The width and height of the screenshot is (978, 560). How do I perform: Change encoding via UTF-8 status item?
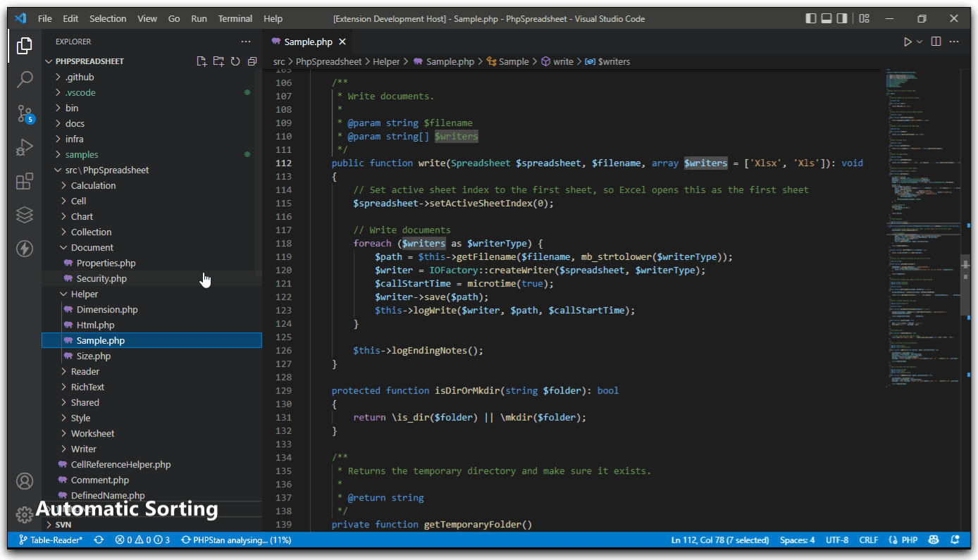click(837, 540)
